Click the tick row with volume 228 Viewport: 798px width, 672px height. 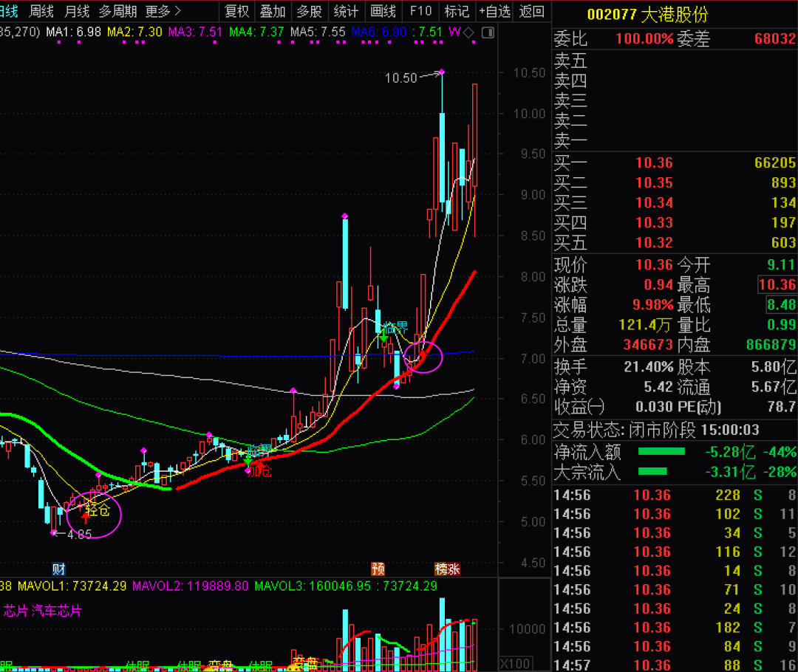click(675, 495)
